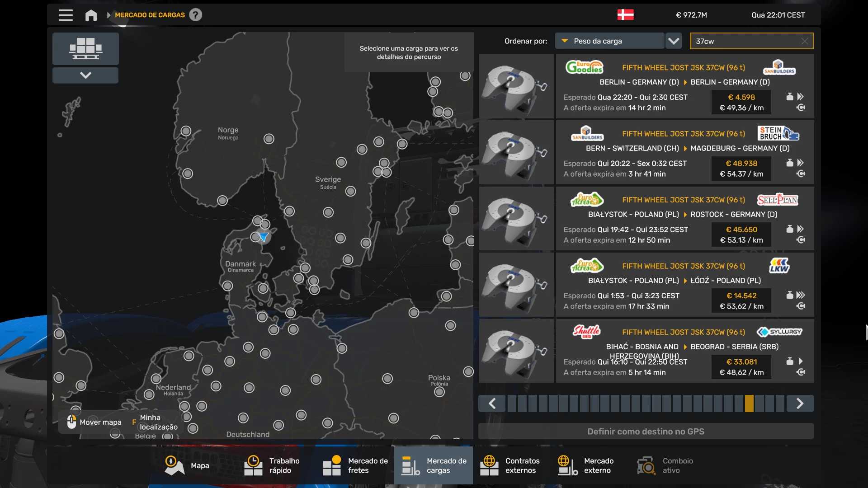The height and width of the screenshot is (488, 868).
Task: Click the Denmark flag icon
Action: (x=625, y=15)
